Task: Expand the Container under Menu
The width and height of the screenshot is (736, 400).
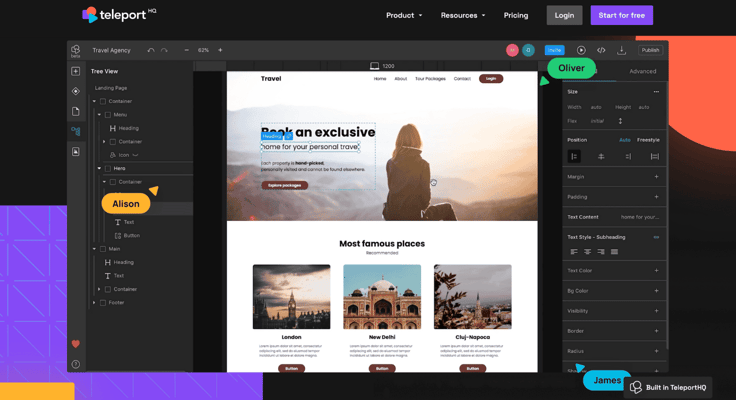Action: (104, 141)
